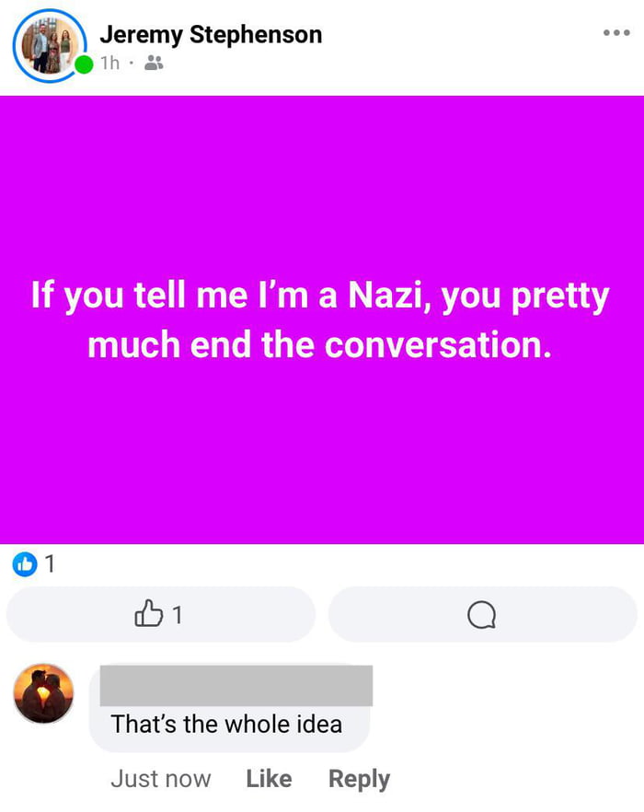Click the green online status dot
644x812 pixels.
84,65
